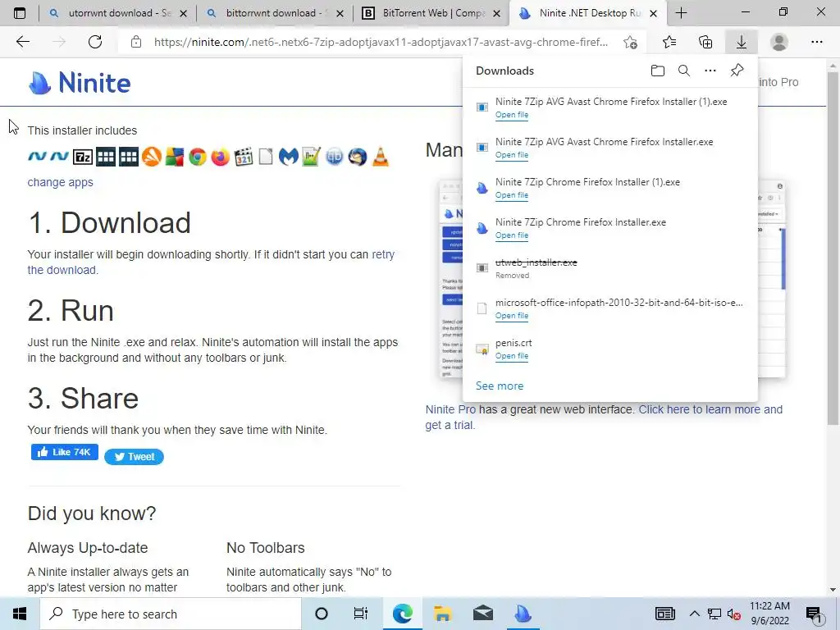Image resolution: width=840 pixels, height=630 pixels.
Task: Click the 'change apps' link
Action: pyautogui.click(x=60, y=182)
